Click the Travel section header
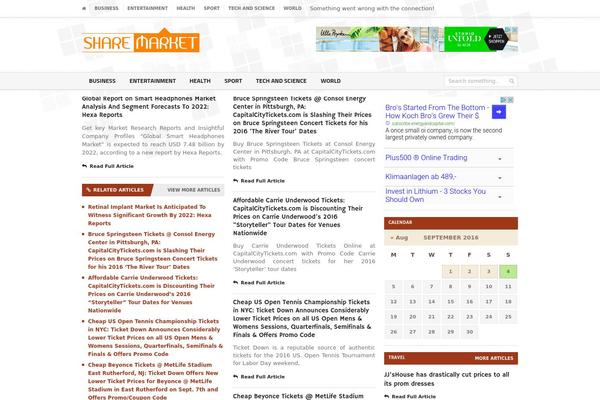This screenshot has height=400, width=600. click(397, 358)
